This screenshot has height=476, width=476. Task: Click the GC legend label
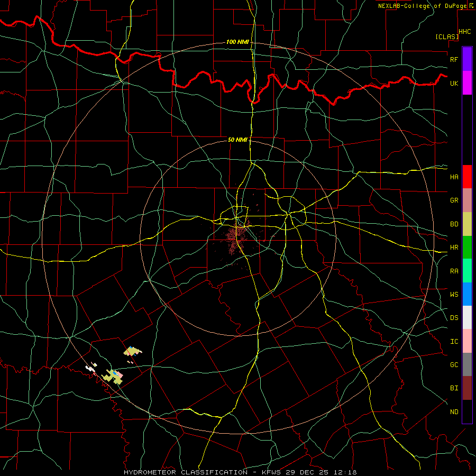pos(454,364)
